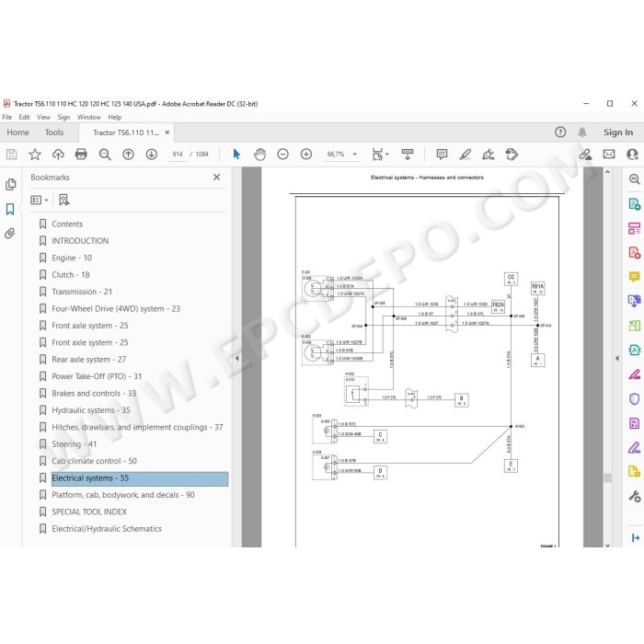Open the Transmission - 21 bookmark

pos(82,292)
